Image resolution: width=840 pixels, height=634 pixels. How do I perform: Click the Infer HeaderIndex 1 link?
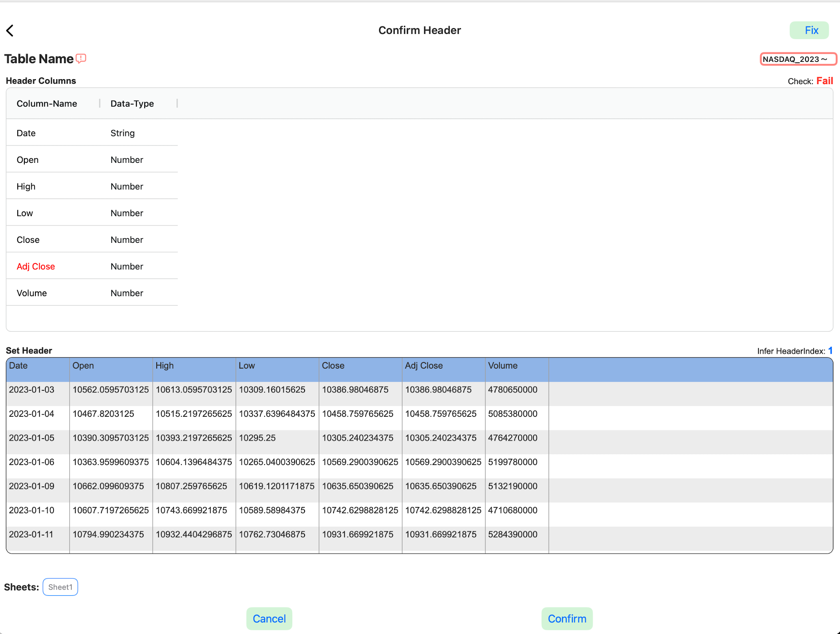click(831, 350)
